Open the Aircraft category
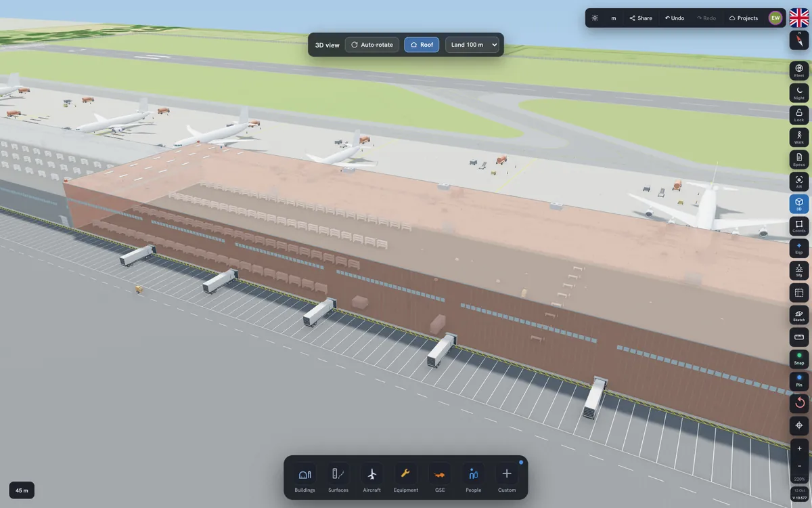 [372, 478]
